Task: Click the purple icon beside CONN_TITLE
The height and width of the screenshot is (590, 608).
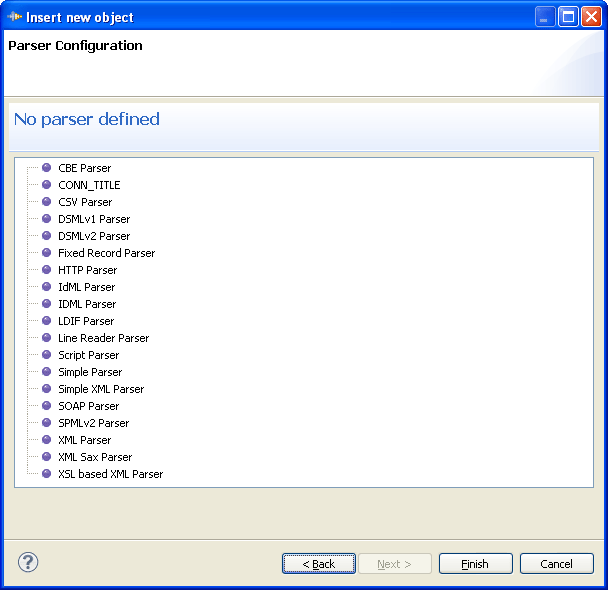Action: pyautogui.click(x=47, y=185)
